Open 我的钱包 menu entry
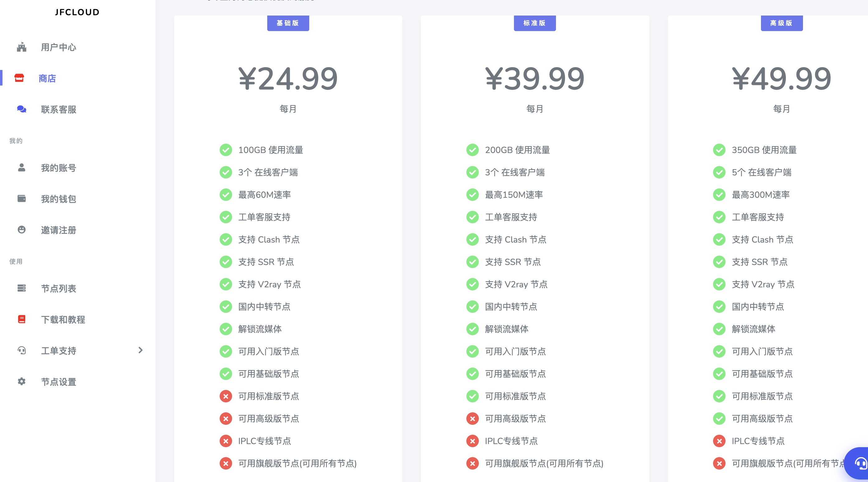Screen dimensions: 868x482 pyautogui.click(x=58, y=199)
